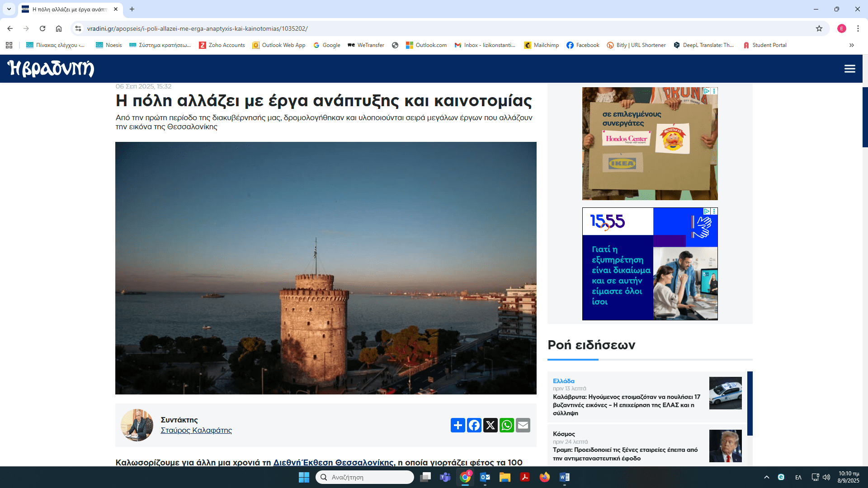Share article on X icon

(490, 425)
